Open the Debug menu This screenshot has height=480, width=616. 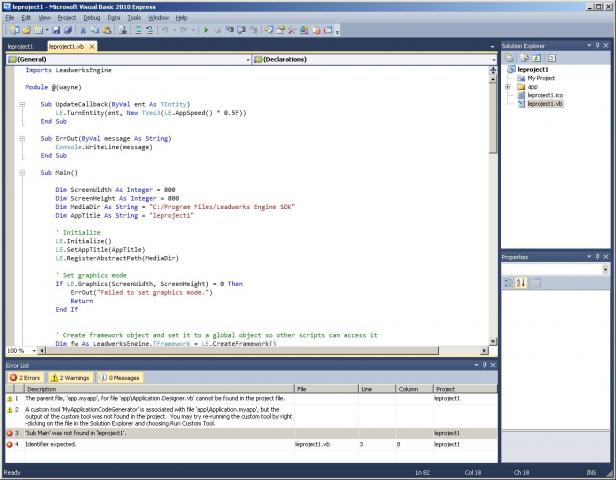[x=91, y=17]
